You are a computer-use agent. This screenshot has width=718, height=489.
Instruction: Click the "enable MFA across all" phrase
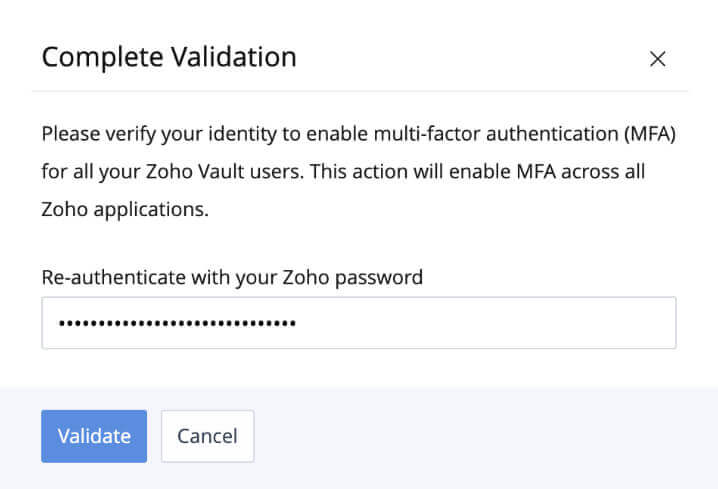[553, 171]
